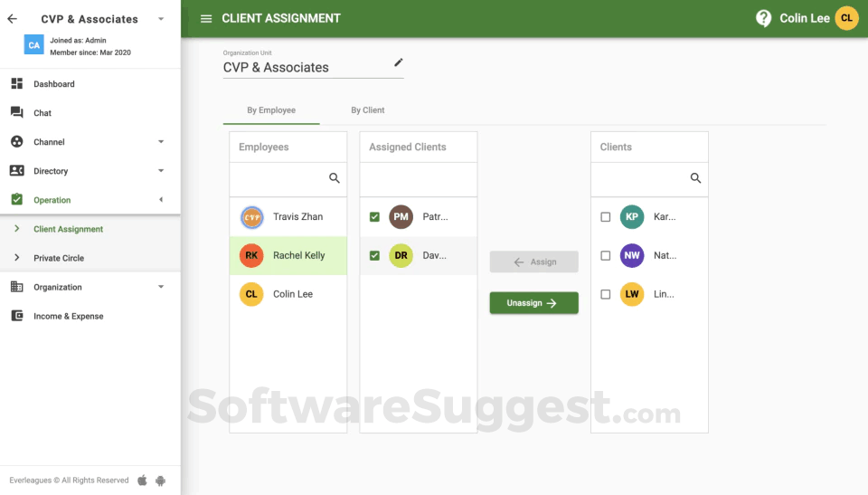Click the back arrow beside CVP & Associates
Viewport: 868px width, 495px height.
[12, 19]
